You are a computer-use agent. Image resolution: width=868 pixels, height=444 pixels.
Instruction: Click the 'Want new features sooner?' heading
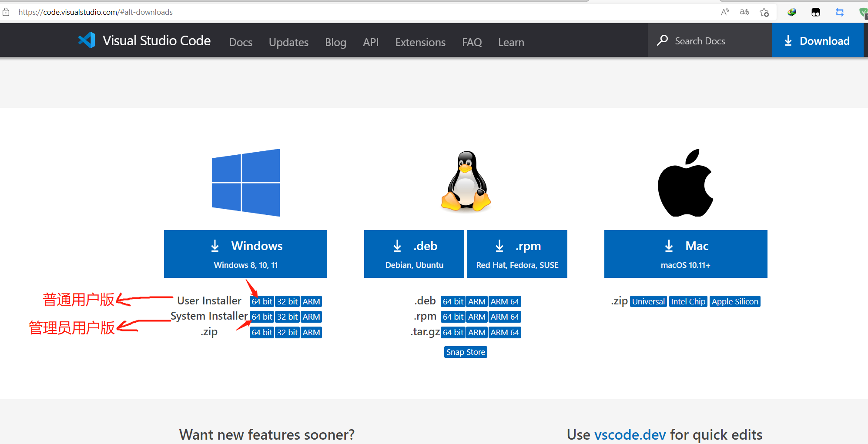coord(267,434)
